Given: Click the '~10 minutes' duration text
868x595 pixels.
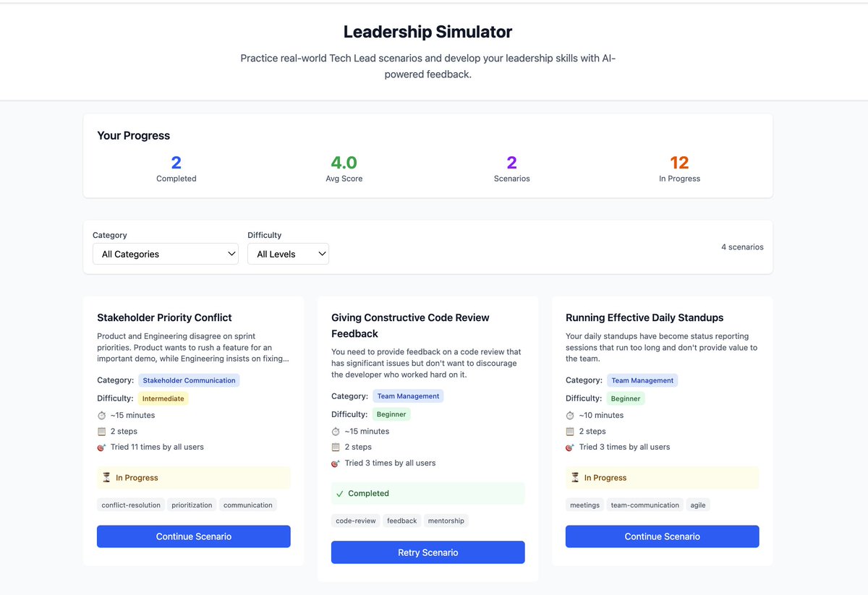Looking at the screenshot, I should [601, 416].
